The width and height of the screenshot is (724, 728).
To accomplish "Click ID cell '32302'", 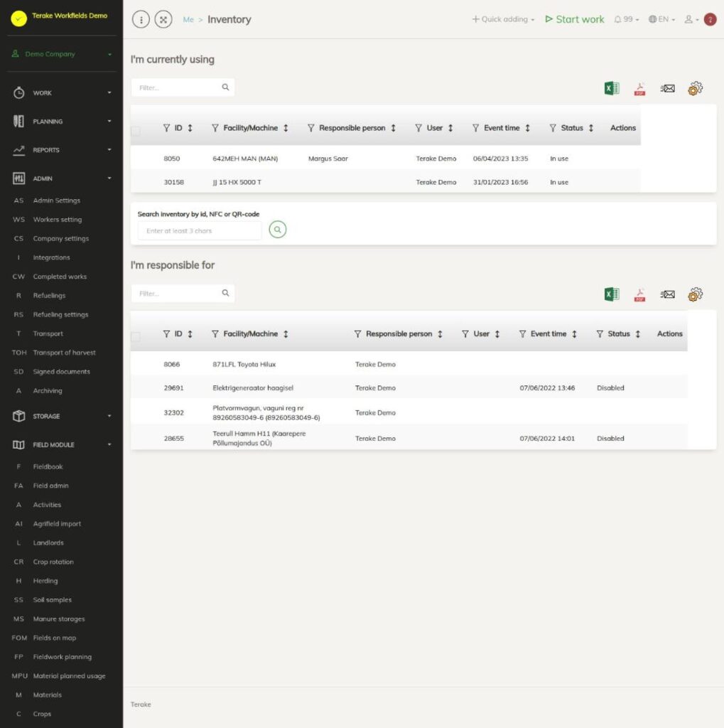I will click(173, 413).
